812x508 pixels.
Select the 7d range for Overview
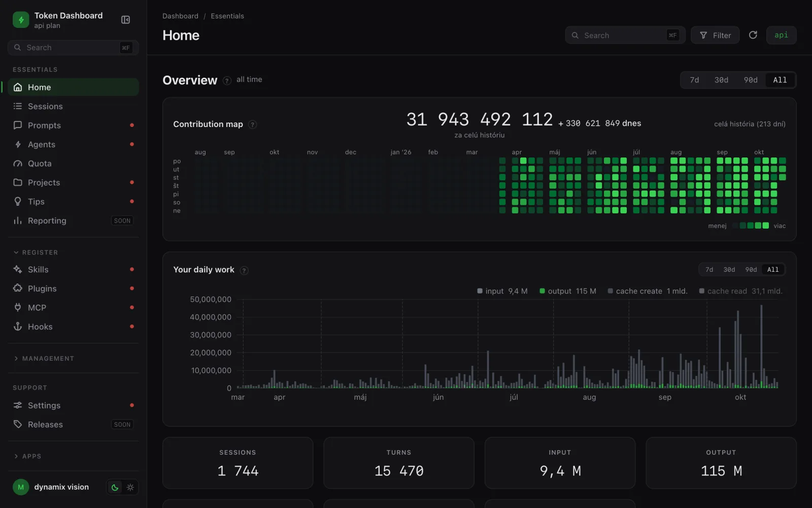pos(694,80)
